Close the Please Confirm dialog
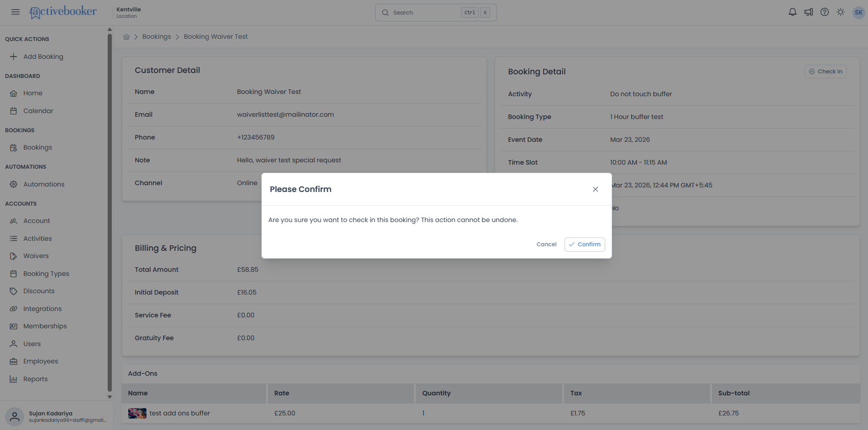Image resolution: width=868 pixels, height=430 pixels. (595, 189)
